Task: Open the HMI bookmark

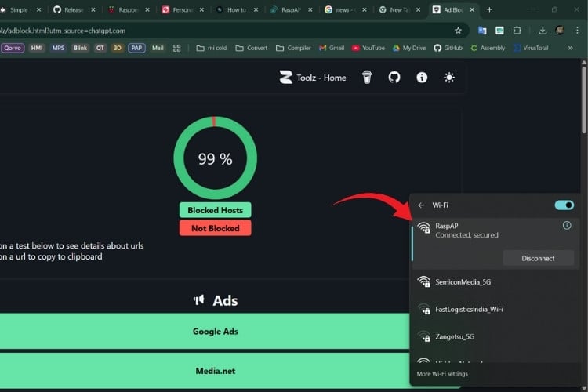Action: point(37,48)
